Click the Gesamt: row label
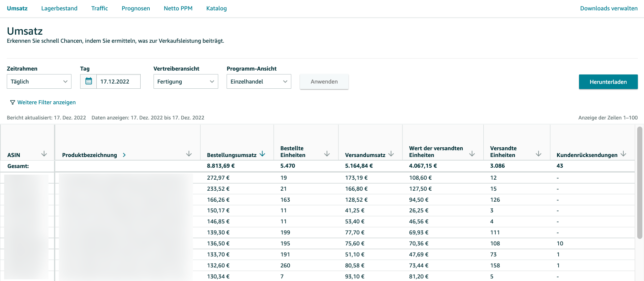 18,166
